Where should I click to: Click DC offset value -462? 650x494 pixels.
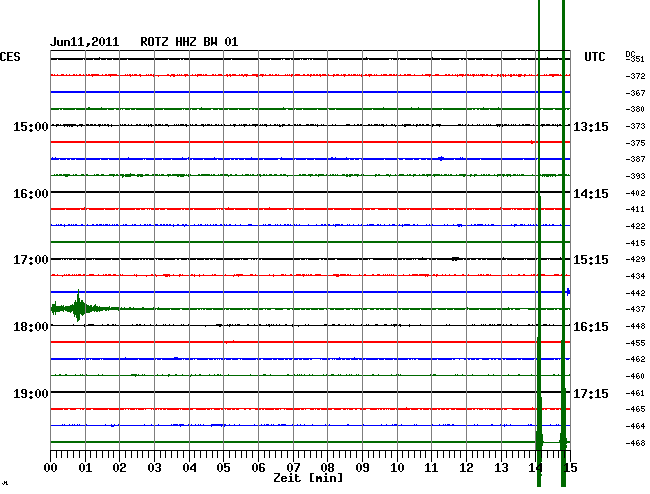(x=635, y=359)
